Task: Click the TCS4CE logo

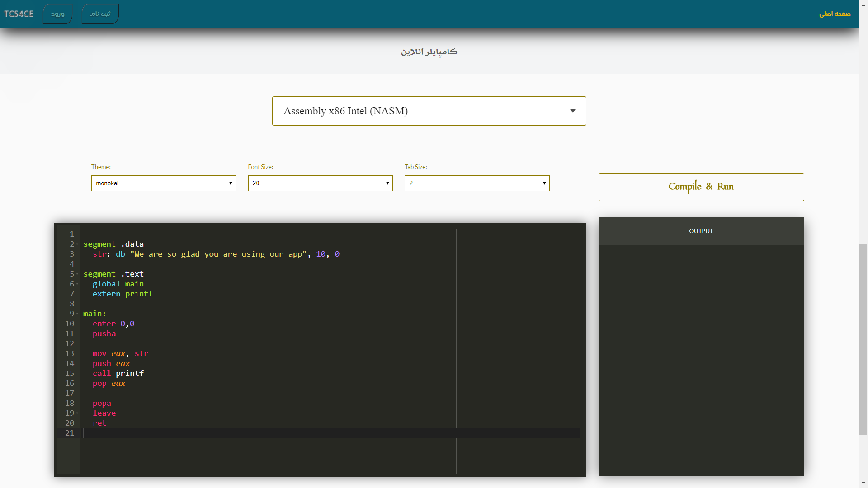Action: pyautogui.click(x=19, y=14)
